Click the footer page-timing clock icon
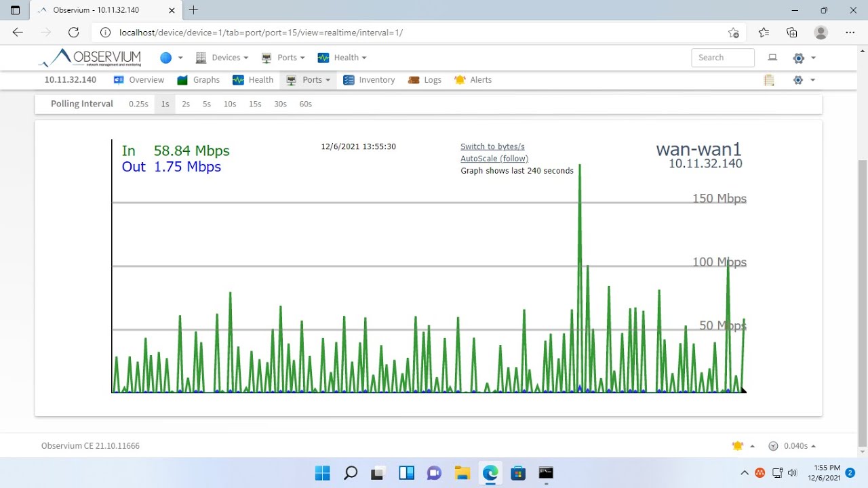 [773, 446]
